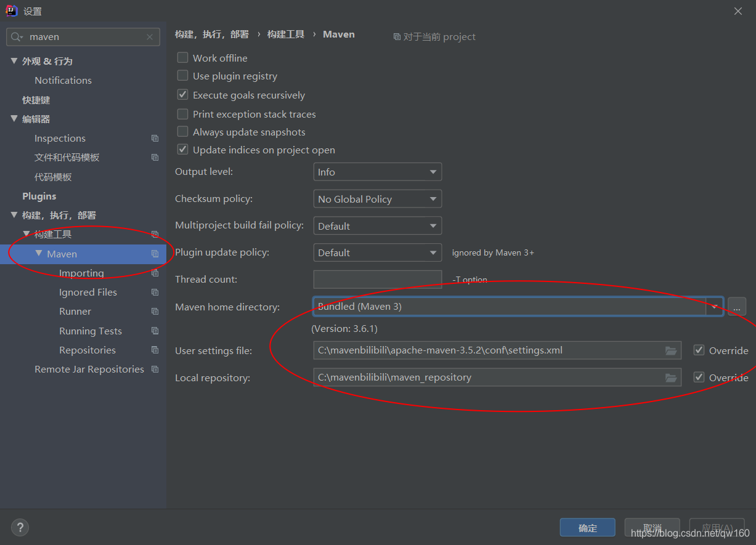Click 确定 button to confirm
The image size is (756, 545).
[588, 528]
